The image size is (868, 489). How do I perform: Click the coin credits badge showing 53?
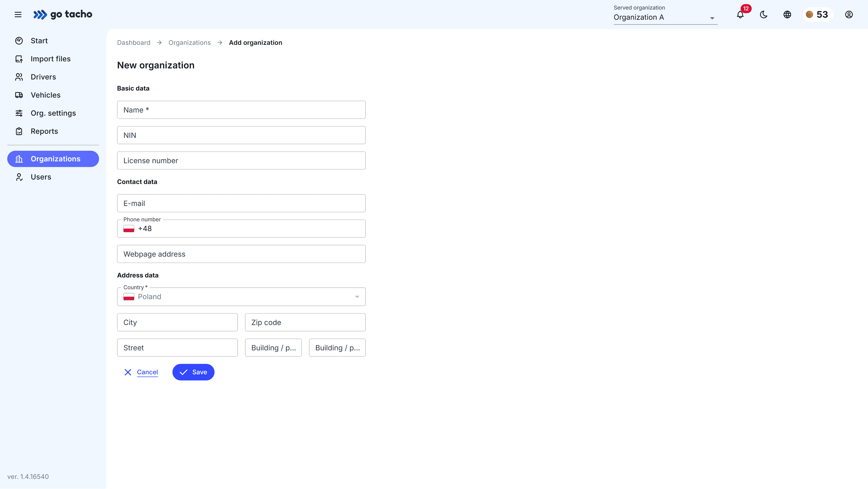(817, 14)
